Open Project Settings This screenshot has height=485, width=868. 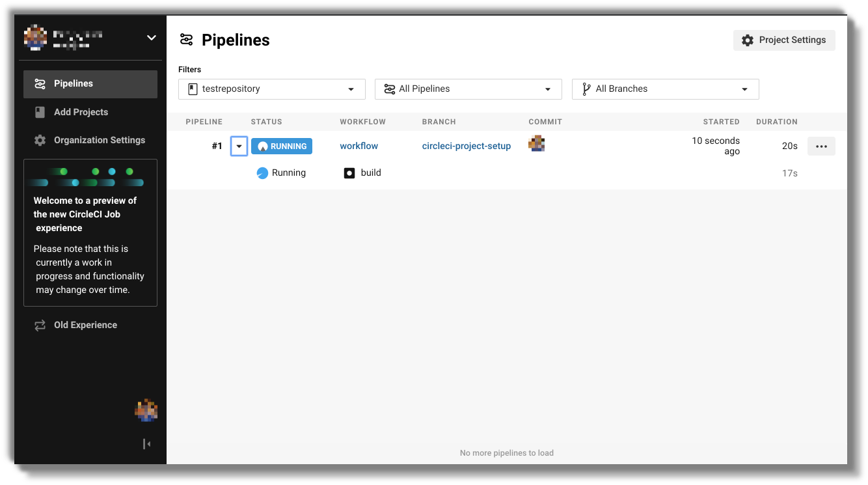pyautogui.click(x=784, y=40)
